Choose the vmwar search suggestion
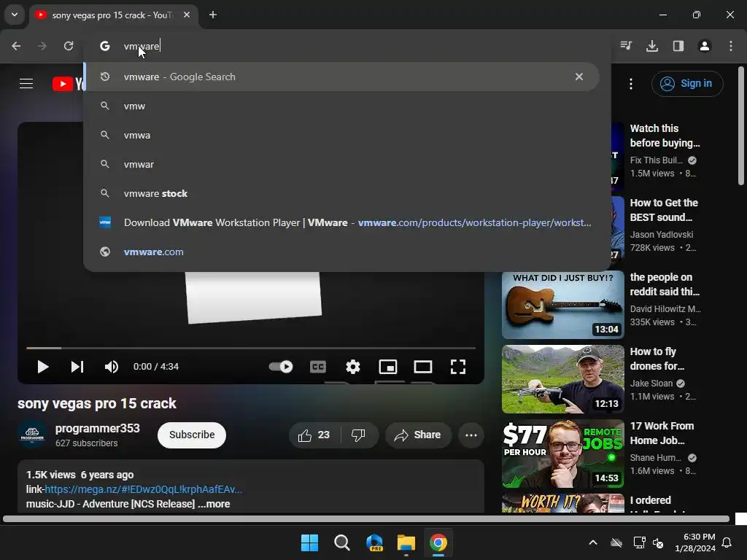This screenshot has width=747, height=560. click(341, 164)
